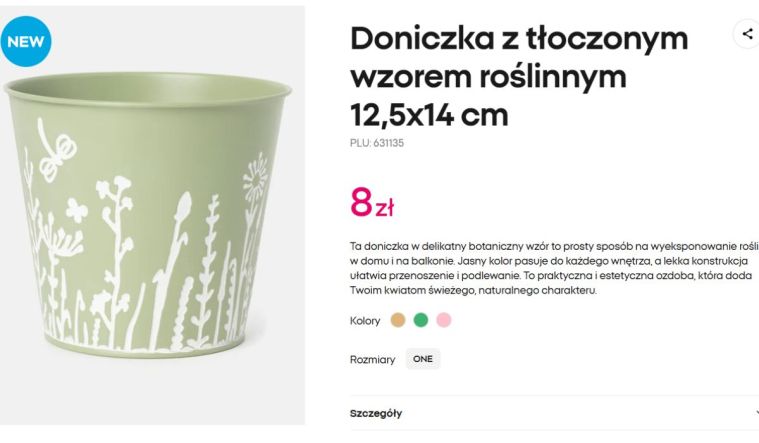
Task: Select the tan beige color swatch
Action: [398, 320]
